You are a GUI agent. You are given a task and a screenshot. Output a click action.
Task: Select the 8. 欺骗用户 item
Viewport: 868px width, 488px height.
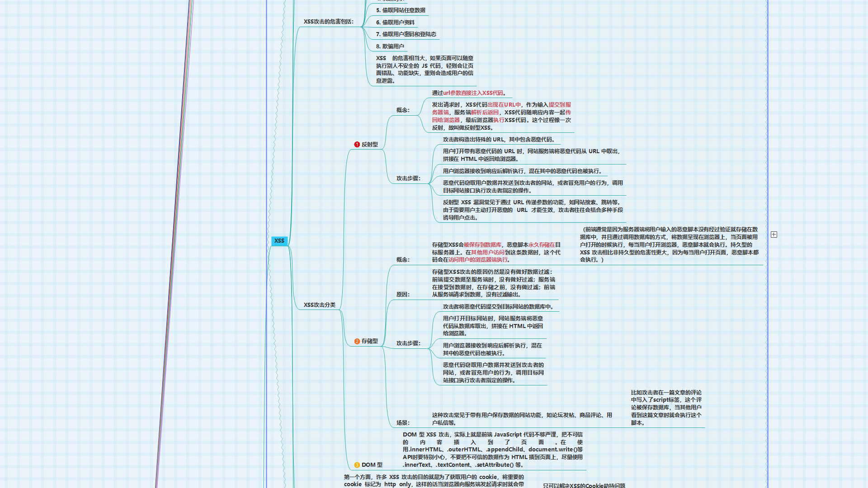coord(390,47)
